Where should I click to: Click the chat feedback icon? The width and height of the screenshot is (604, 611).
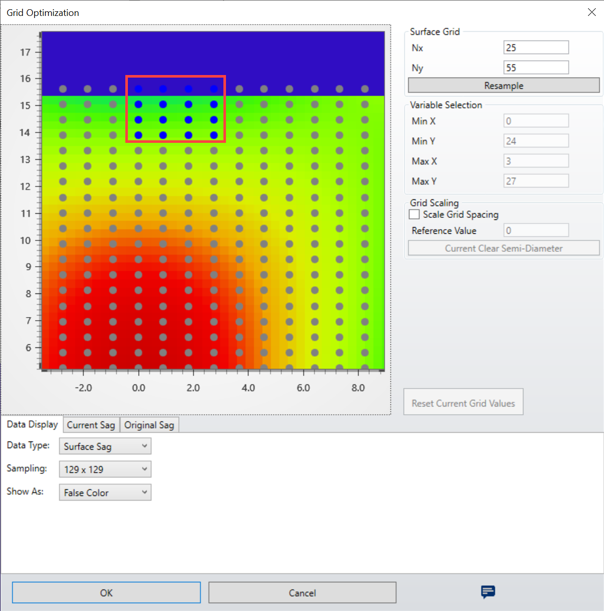click(488, 592)
